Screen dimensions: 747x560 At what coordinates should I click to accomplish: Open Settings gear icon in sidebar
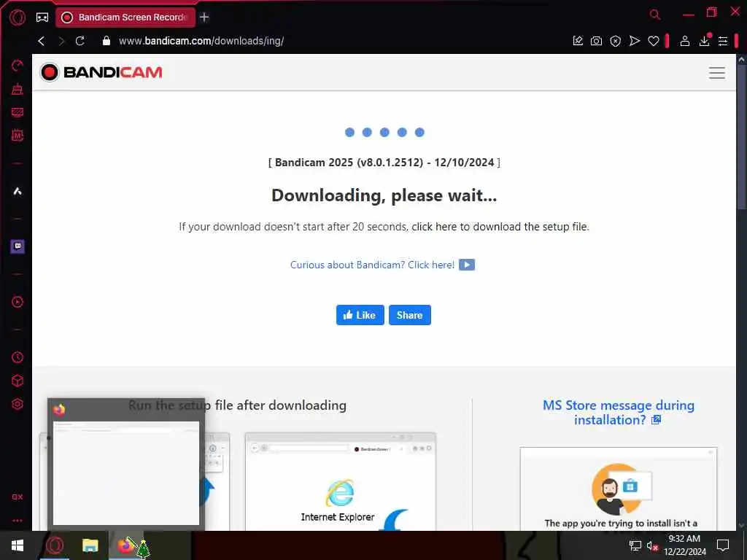pos(18,404)
